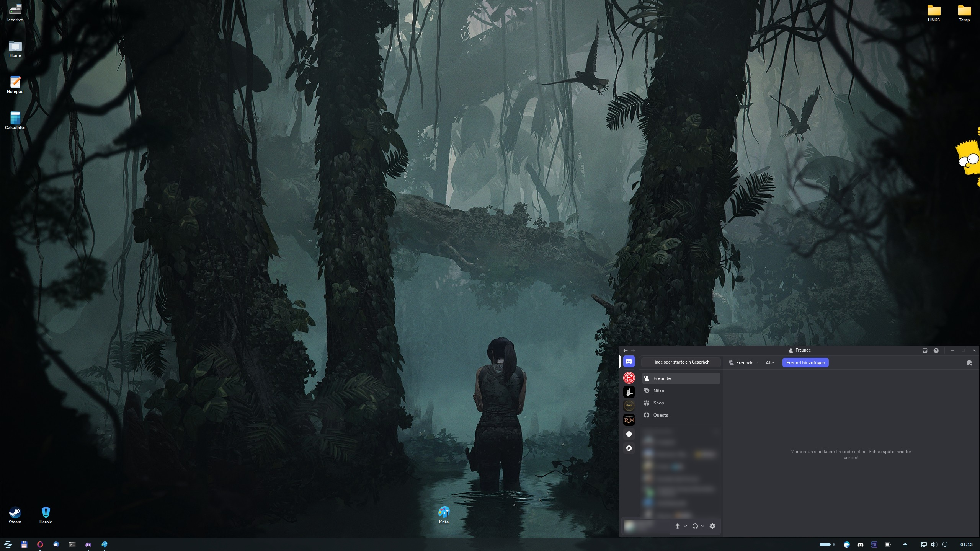Open the dark round gold-ringed server
This screenshot has width=980, height=551.
tap(629, 406)
